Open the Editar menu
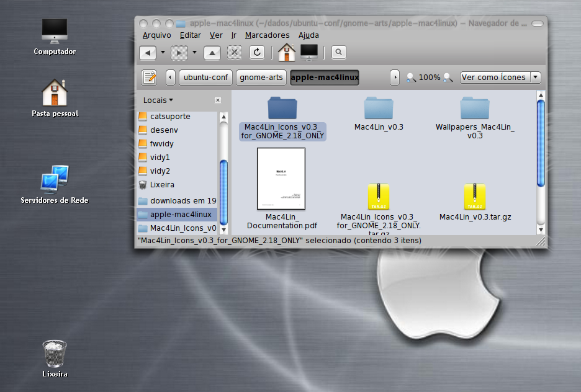This screenshot has width=581, height=392. click(x=191, y=35)
